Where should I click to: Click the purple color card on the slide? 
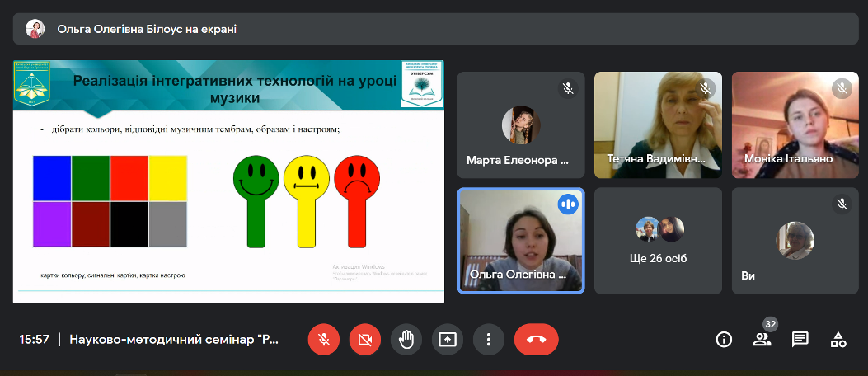click(x=52, y=224)
